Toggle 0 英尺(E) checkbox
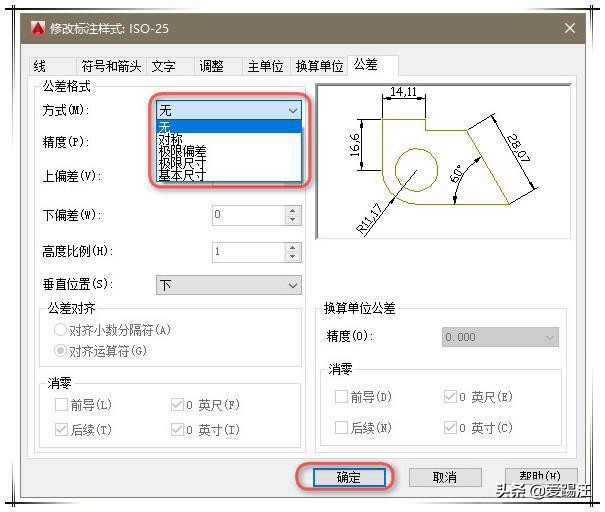The width and height of the screenshot is (605, 512). (450, 397)
